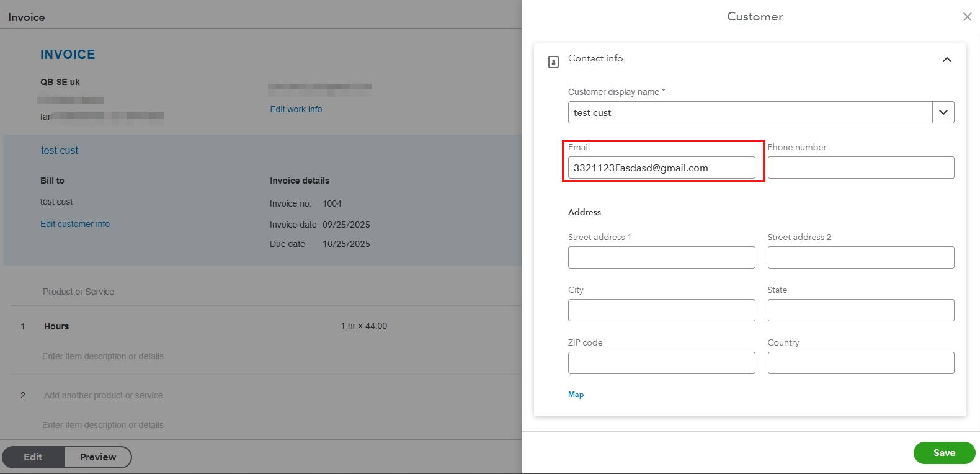Click Edit customer info link

coord(75,224)
